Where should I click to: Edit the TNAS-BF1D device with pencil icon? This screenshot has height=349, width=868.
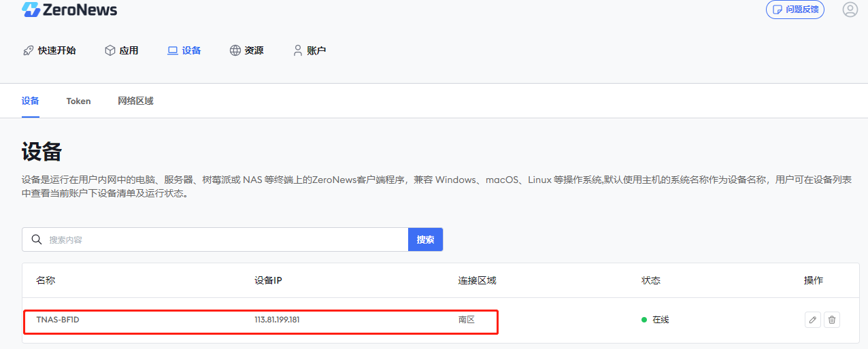tap(812, 320)
